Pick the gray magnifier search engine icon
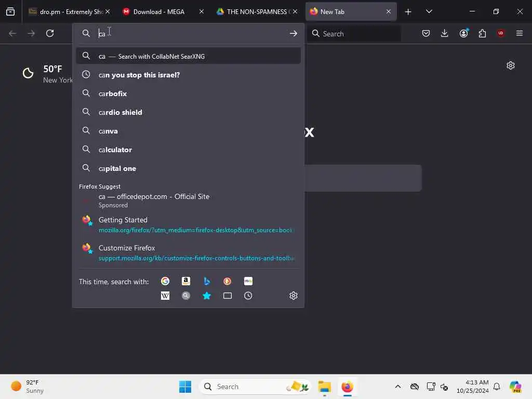Viewport: 532px width, 399px height. pyautogui.click(x=186, y=296)
